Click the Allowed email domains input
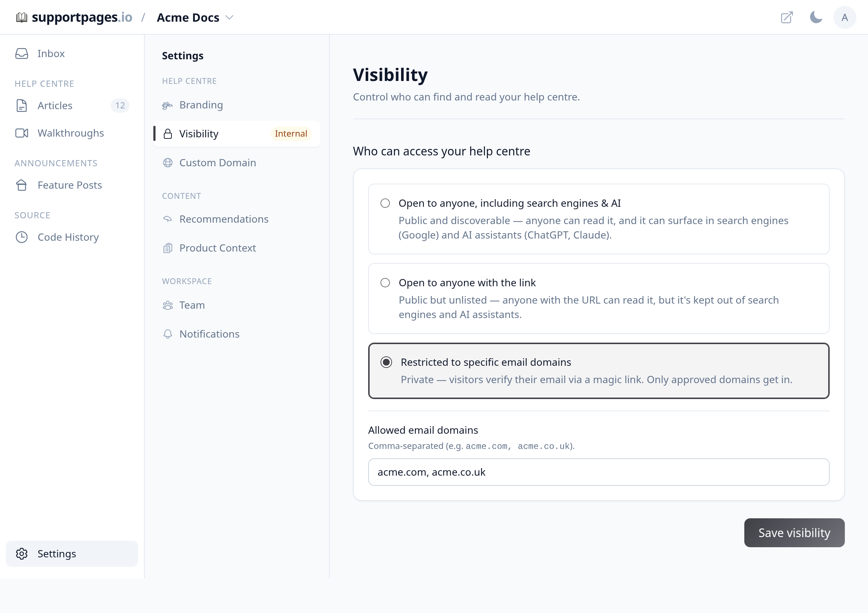This screenshot has height=613, width=868. (x=599, y=472)
